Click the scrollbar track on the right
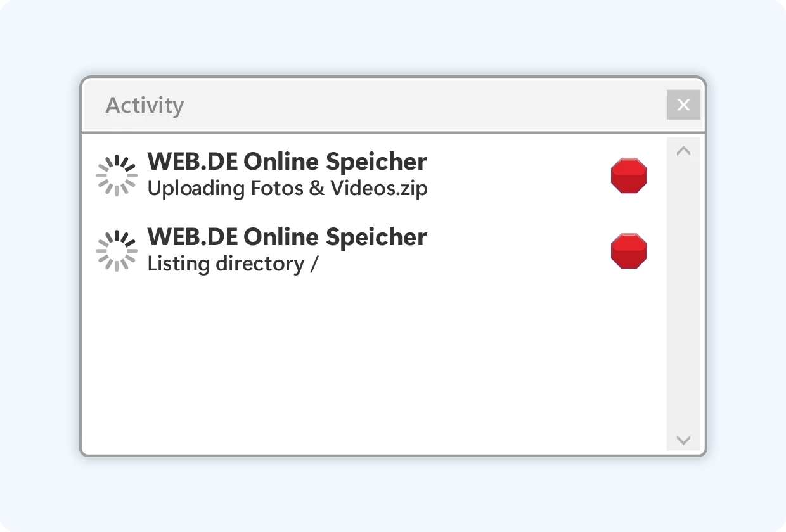Screen dimensions: 786x532 (x=683, y=294)
